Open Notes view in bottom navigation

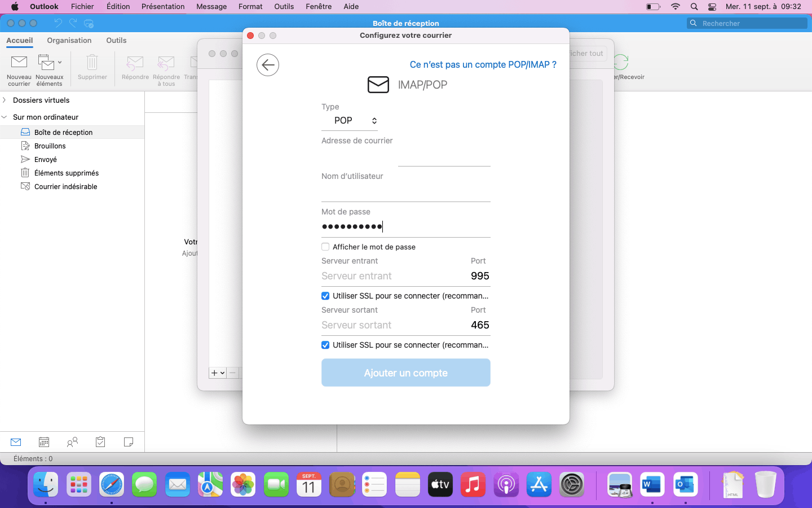coord(129,442)
